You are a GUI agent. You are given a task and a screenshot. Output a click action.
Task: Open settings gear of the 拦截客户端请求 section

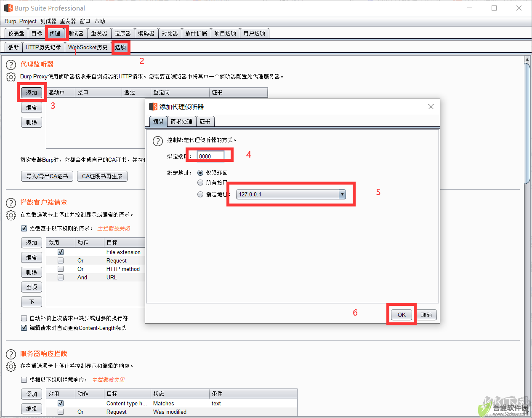point(11,215)
